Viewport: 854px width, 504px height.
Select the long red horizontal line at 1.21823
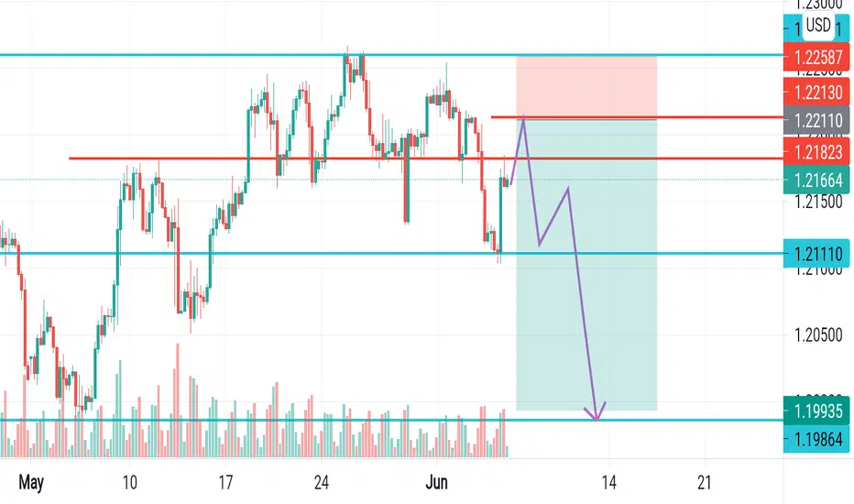click(x=426, y=159)
